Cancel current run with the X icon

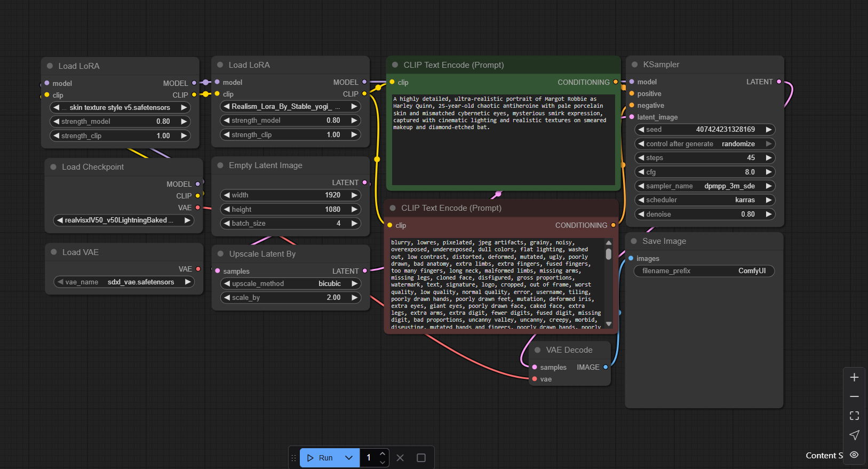[x=400, y=458]
